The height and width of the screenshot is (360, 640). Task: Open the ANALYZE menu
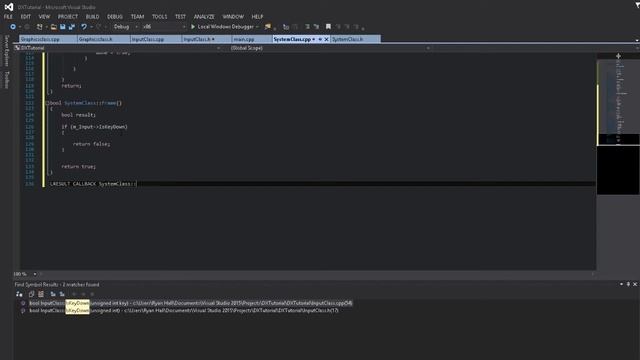coord(204,17)
